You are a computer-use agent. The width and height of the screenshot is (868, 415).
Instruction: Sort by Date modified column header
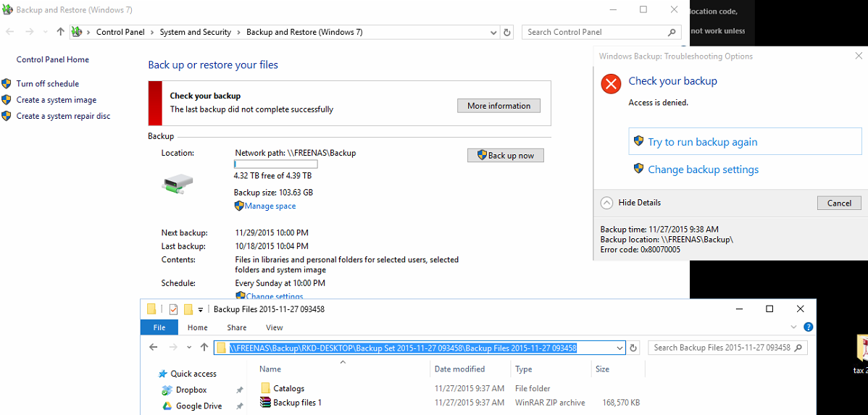(459, 369)
